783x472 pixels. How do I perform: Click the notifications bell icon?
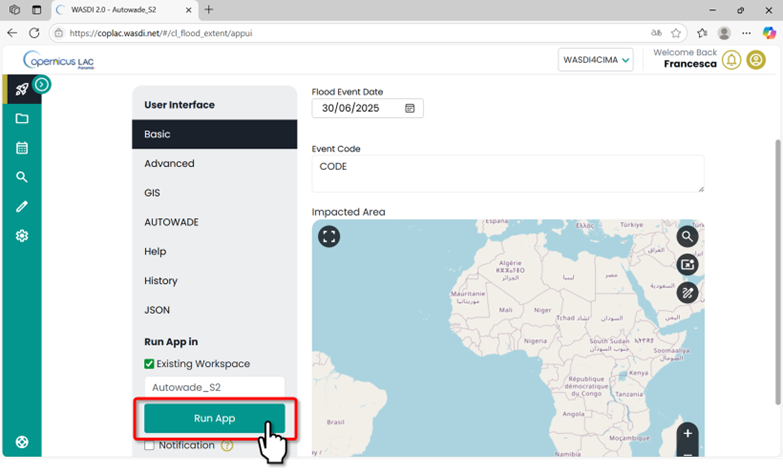pyautogui.click(x=731, y=60)
